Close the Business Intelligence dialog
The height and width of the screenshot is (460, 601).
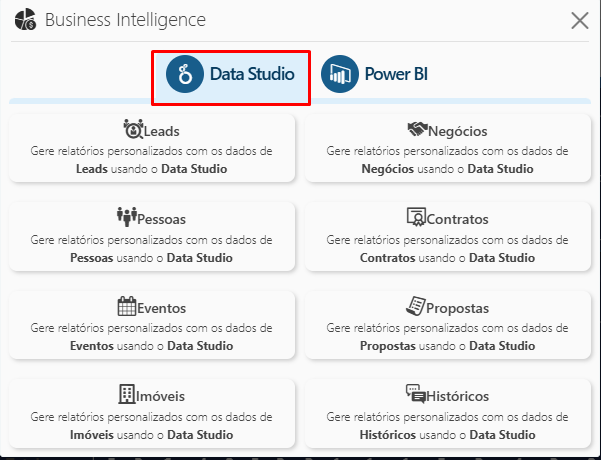(579, 20)
